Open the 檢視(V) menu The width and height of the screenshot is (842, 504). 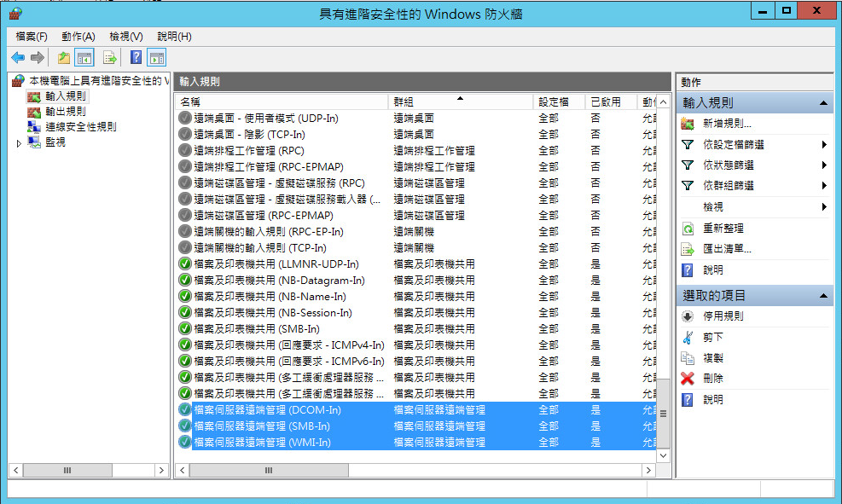coord(126,37)
